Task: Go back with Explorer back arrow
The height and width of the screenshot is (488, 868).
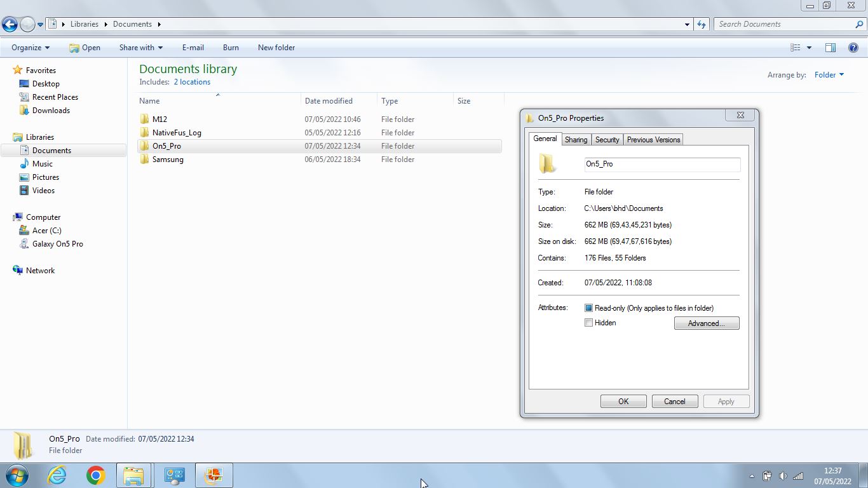Action: (10, 24)
